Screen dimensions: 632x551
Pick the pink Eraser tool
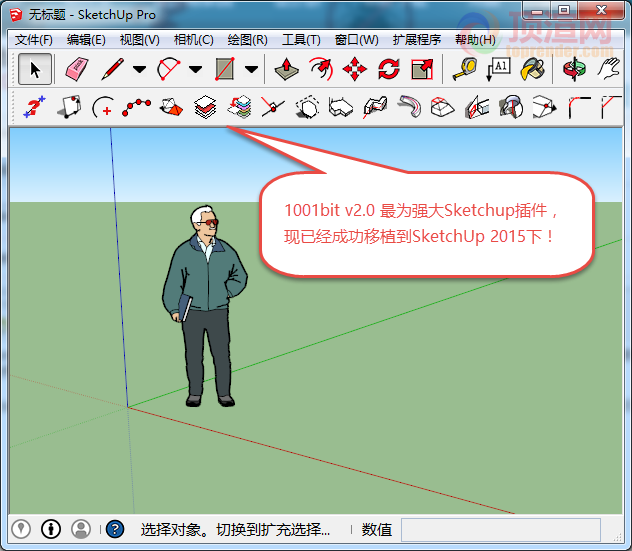coord(77,69)
